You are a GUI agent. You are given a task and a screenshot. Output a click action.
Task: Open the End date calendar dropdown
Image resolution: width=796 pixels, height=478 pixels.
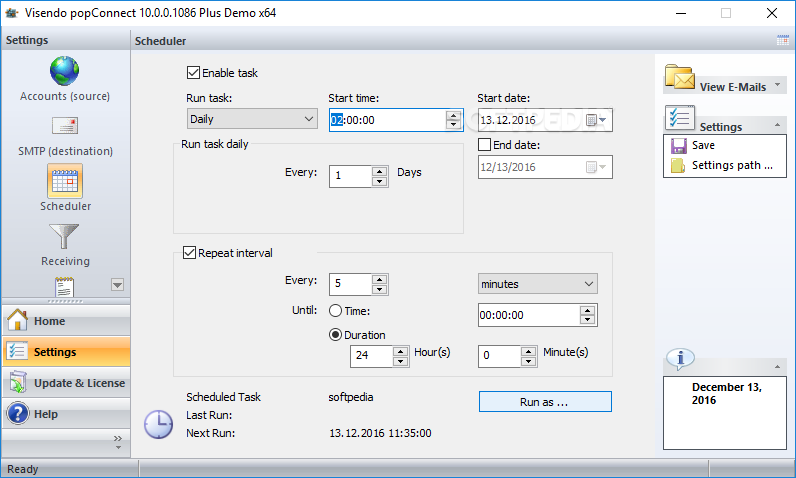coord(596,167)
